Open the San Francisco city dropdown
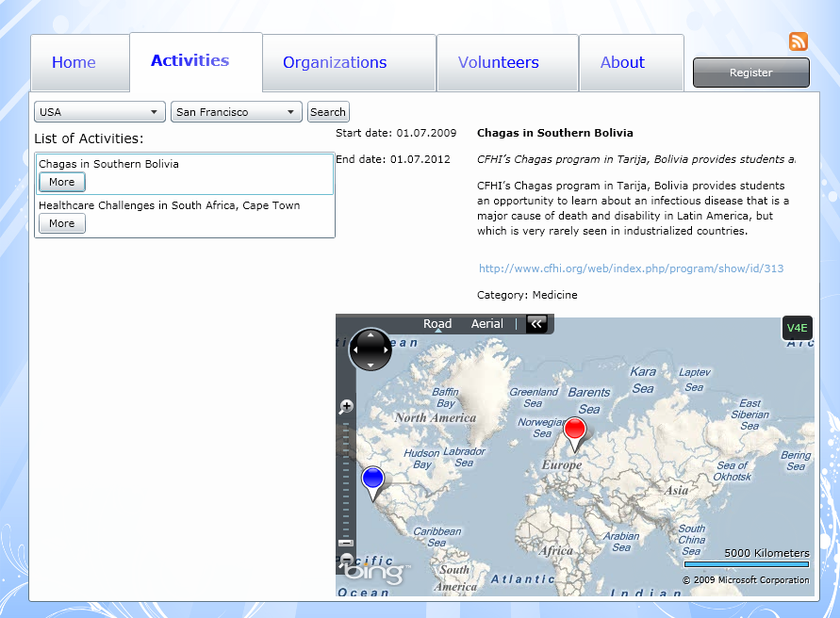840x618 pixels. [x=237, y=112]
